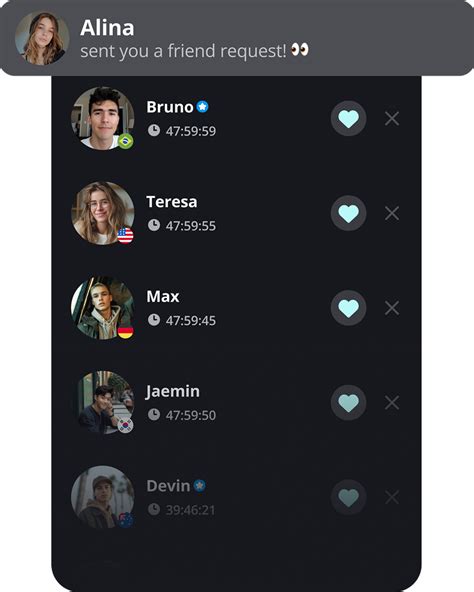
Task: Tap the heart button next to Teresa
Action: point(348,213)
